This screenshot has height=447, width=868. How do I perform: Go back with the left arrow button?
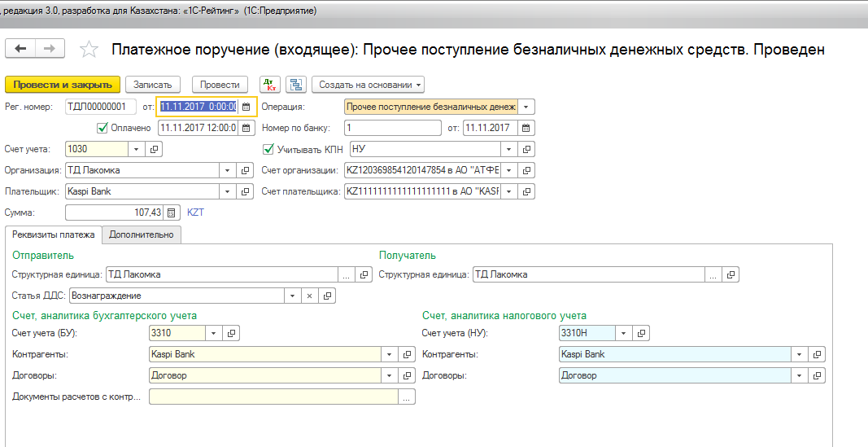click(x=20, y=49)
